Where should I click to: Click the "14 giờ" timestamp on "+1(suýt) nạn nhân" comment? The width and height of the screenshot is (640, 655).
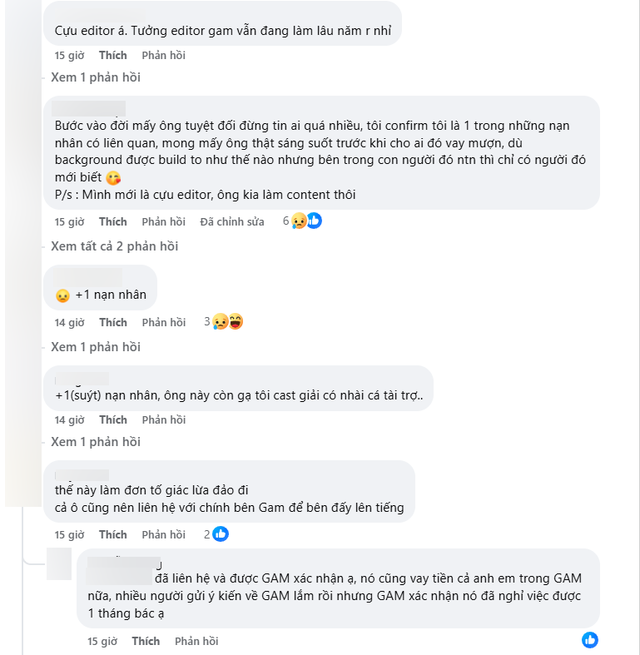click(69, 420)
